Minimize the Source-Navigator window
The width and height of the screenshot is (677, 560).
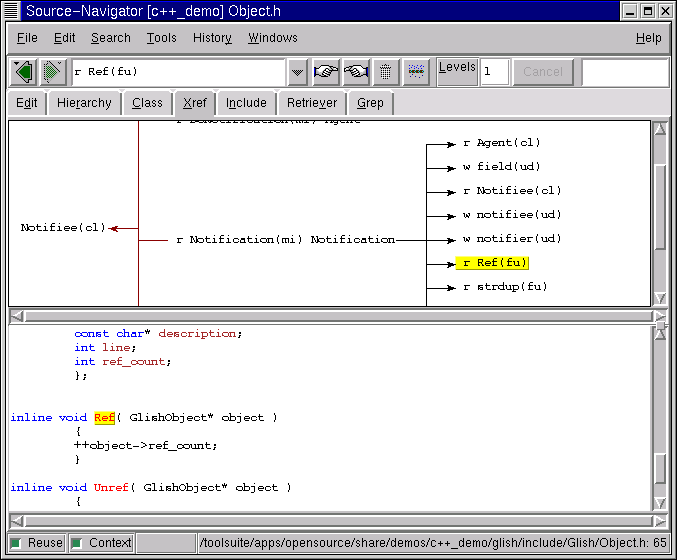point(630,11)
